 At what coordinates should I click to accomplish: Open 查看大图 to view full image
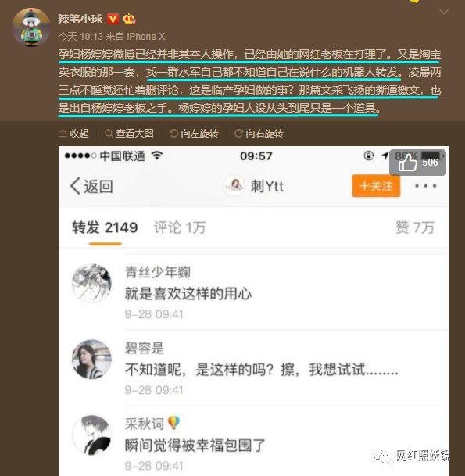tap(129, 134)
